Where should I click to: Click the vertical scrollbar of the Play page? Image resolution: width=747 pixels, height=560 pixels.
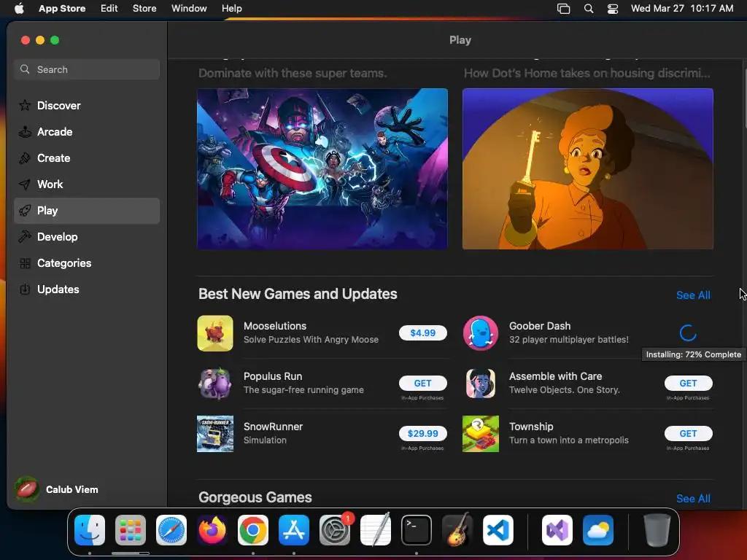click(x=745, y=98)
